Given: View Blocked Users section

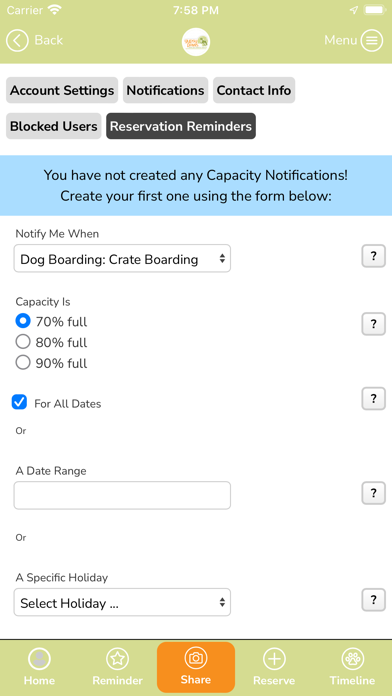Looking at the screenshot, I should [54, 126].
